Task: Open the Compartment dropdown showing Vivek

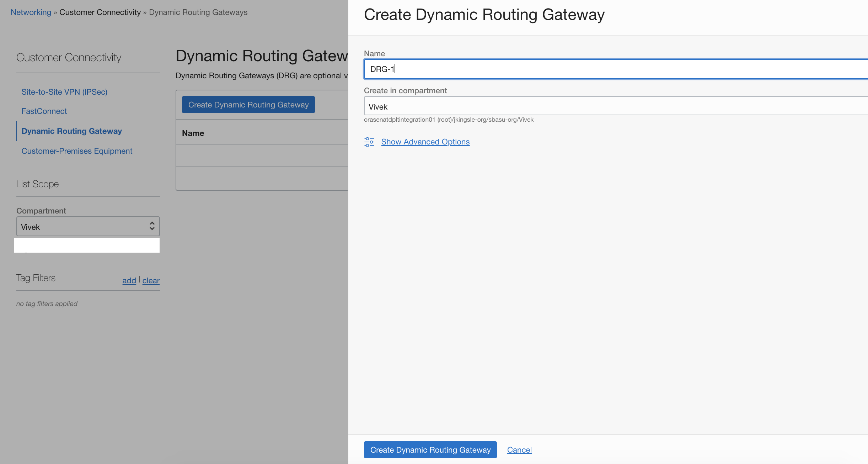Action: (x=88, y=226)
